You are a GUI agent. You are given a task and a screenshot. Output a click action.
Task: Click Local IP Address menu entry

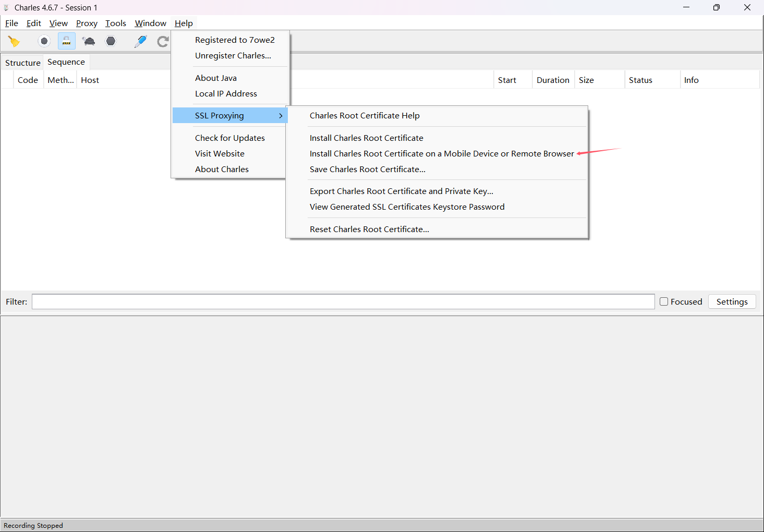(226, 94)
